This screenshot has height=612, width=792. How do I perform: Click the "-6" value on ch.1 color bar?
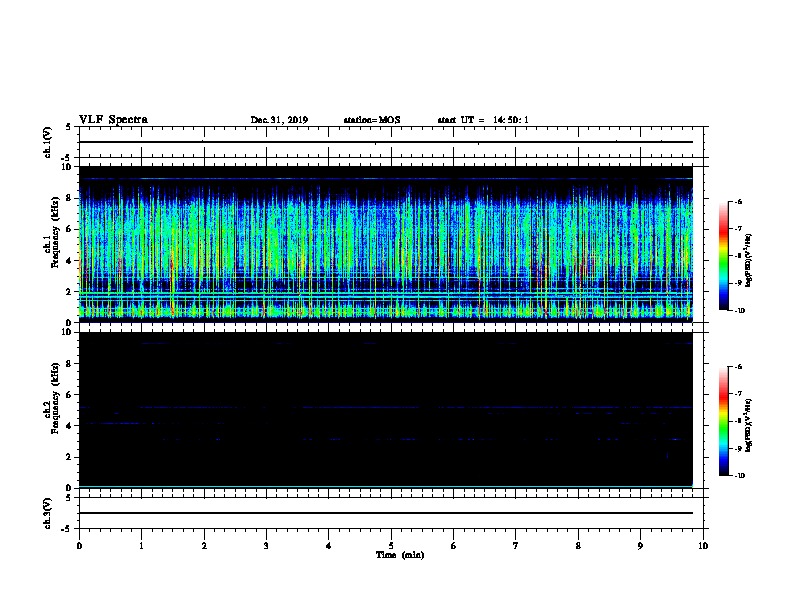(x=738, y=201)
